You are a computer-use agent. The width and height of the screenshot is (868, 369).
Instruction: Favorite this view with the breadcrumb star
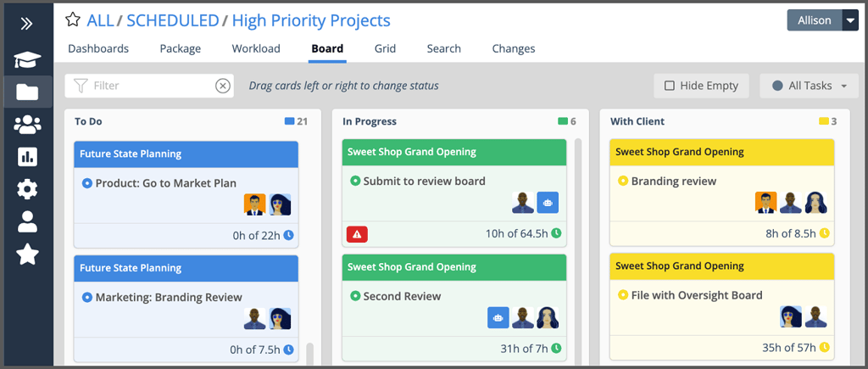tap(73, 20)
